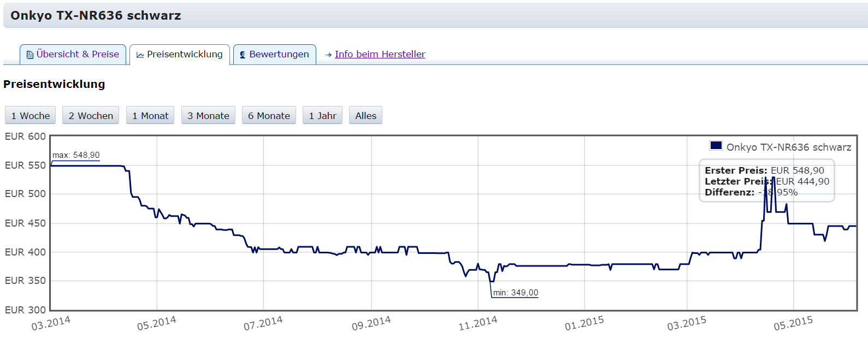This screenshot has height=338, width=868.
Task: Click the 11.2014 date axis label
Action: 478,323
